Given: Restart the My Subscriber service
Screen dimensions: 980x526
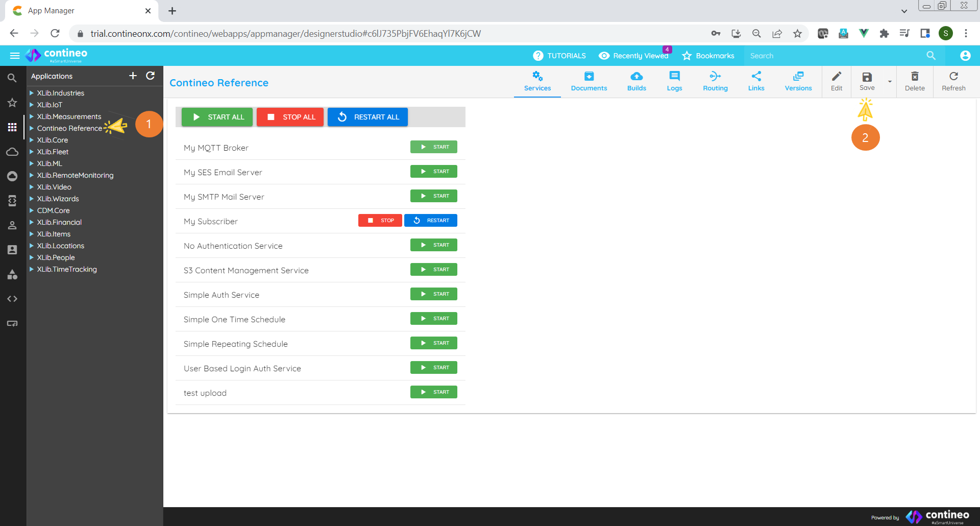Looking at the screenshot, I should tap(430, 221).
